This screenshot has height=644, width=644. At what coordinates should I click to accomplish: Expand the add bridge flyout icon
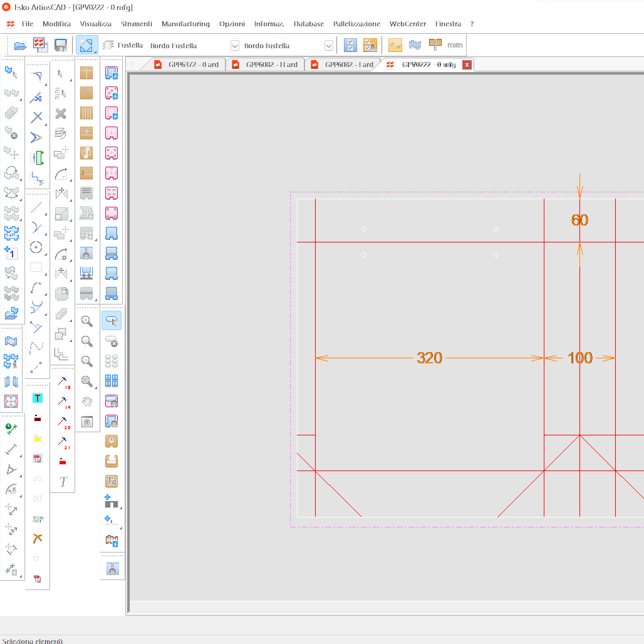121,507
